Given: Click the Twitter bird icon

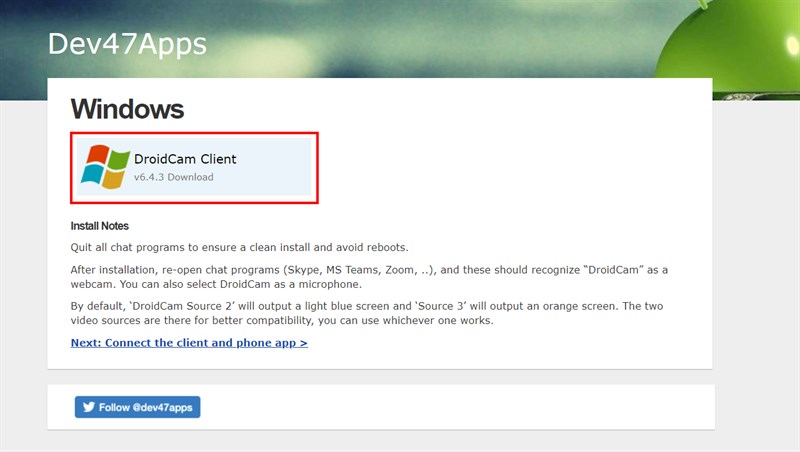Looking at the screenshot, I should pyautogui.click(x=88, y=407).
